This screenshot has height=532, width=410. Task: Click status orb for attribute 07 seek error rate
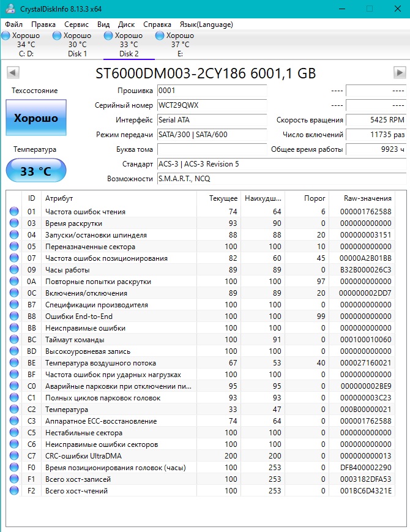(14, 258)
